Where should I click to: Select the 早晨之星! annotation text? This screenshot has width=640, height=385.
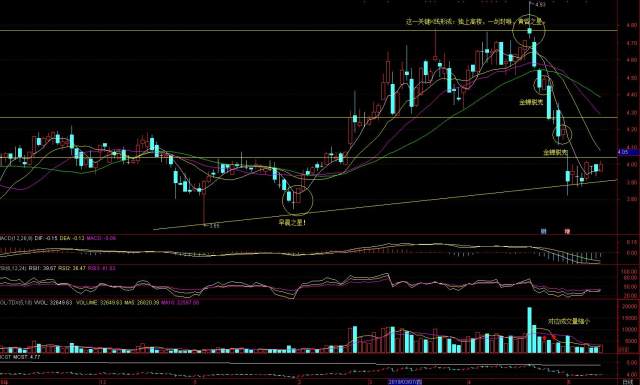(292, 223)
